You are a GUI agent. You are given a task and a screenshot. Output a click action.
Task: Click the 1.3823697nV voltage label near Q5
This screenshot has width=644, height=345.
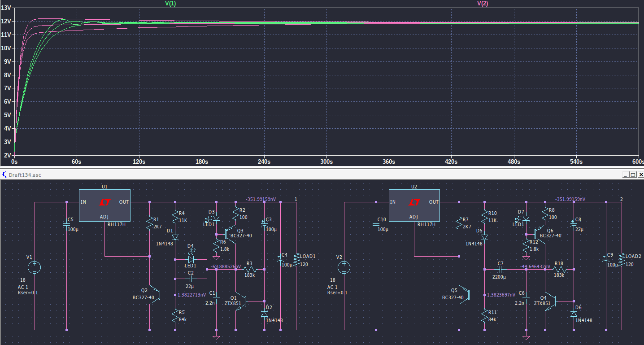[x=501, y=295]
